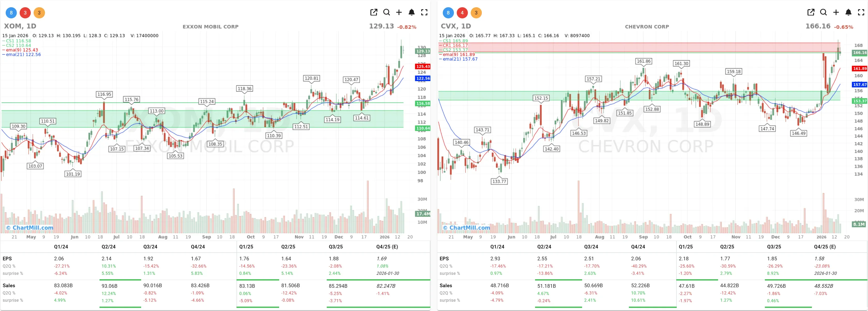Open the 1D timeframe selector on CVX
868x311 pixels.
coord(467,26)
